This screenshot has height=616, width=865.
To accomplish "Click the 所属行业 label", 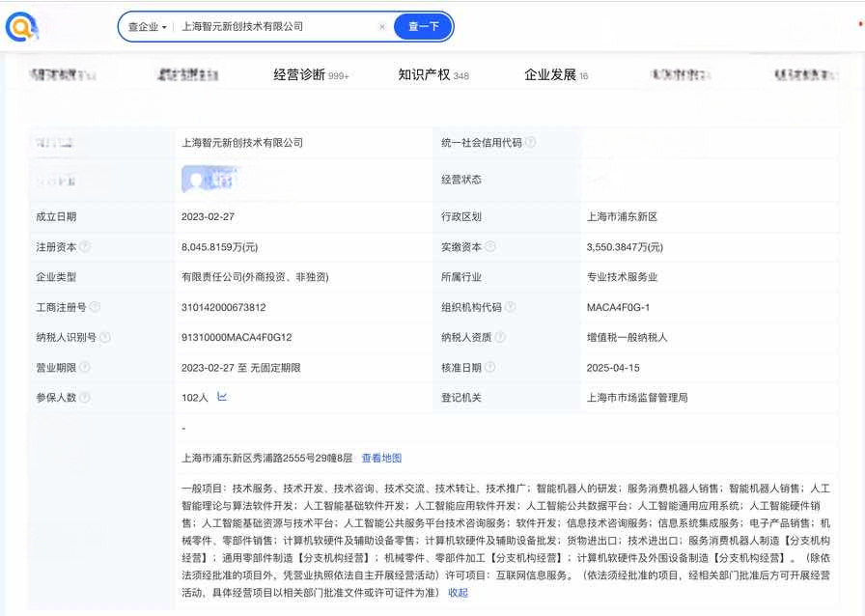I will [x=461, y=277].
